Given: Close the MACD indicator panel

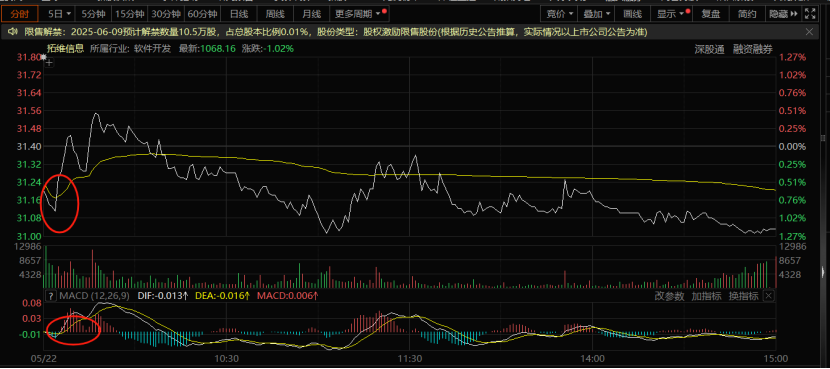Looking at the screenshot, I should tap(769, 296).
